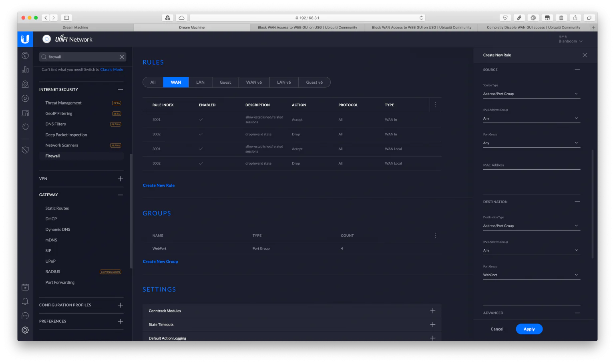Open the Security shield icon in sidebar

[25, 149]
